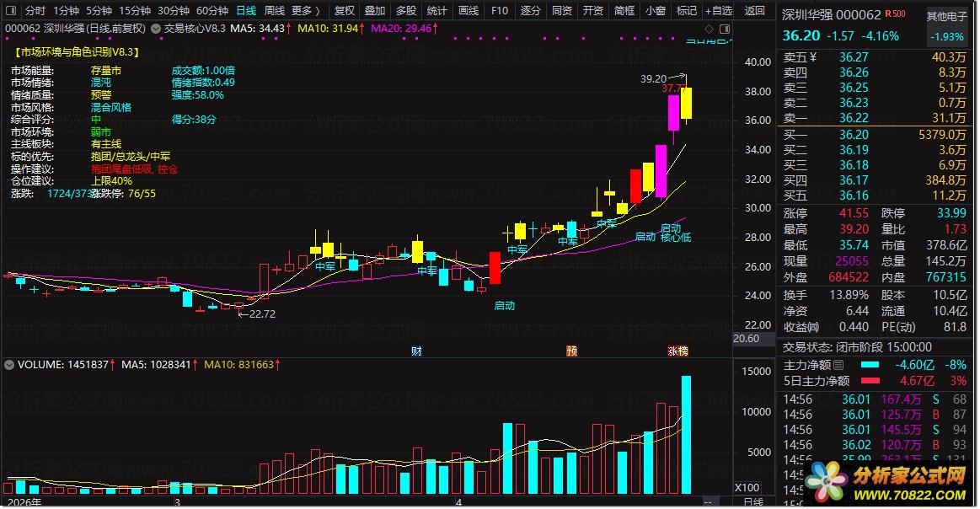980x509 pixels.
Task: Click the 涨榜 marker on timeline
Action: pos(677,351)
